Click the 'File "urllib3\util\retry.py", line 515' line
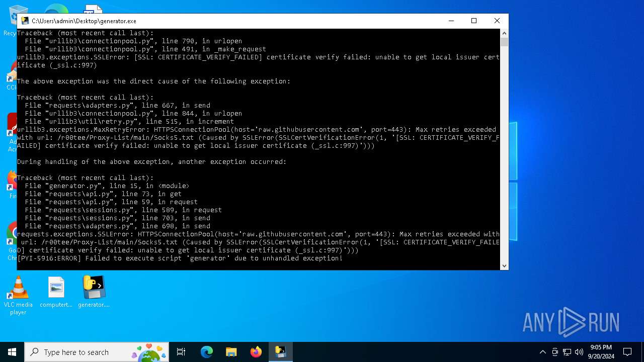 (129, 121)
